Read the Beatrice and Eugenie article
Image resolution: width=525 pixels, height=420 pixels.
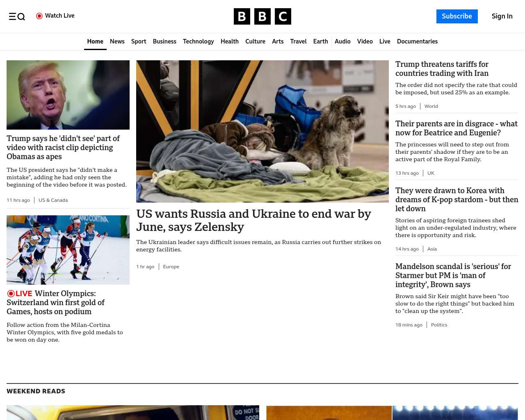pyautogui.click(x=457, y=128)
